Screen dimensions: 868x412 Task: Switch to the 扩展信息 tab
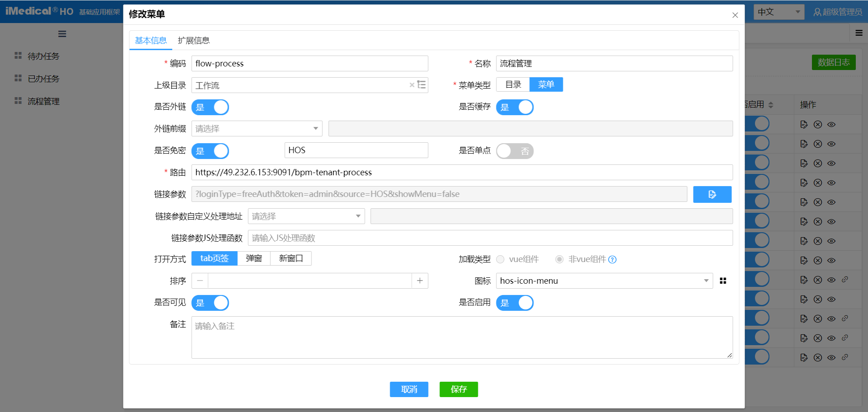click(x=193, y=41)
